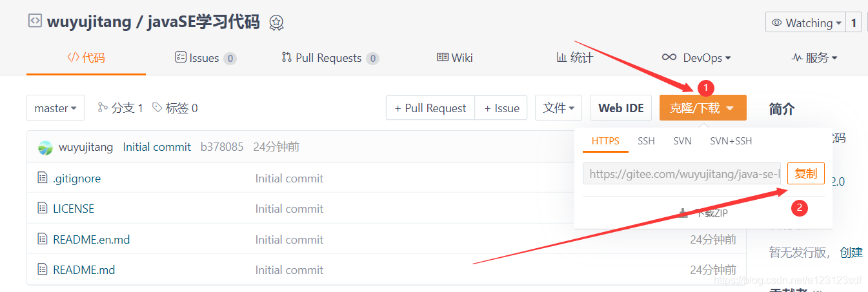Open the LICENSE file
868x292 pixels.
pos(74,209)
